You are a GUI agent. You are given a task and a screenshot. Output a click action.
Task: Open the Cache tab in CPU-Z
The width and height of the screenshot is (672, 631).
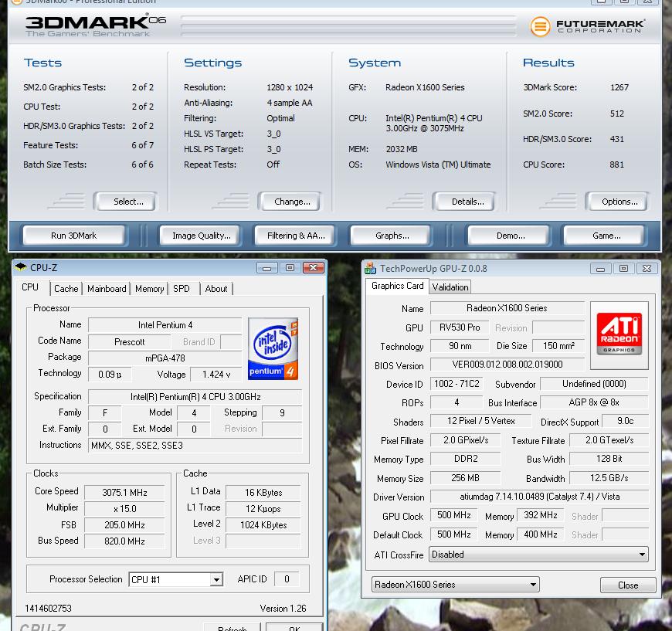point(66,289)
